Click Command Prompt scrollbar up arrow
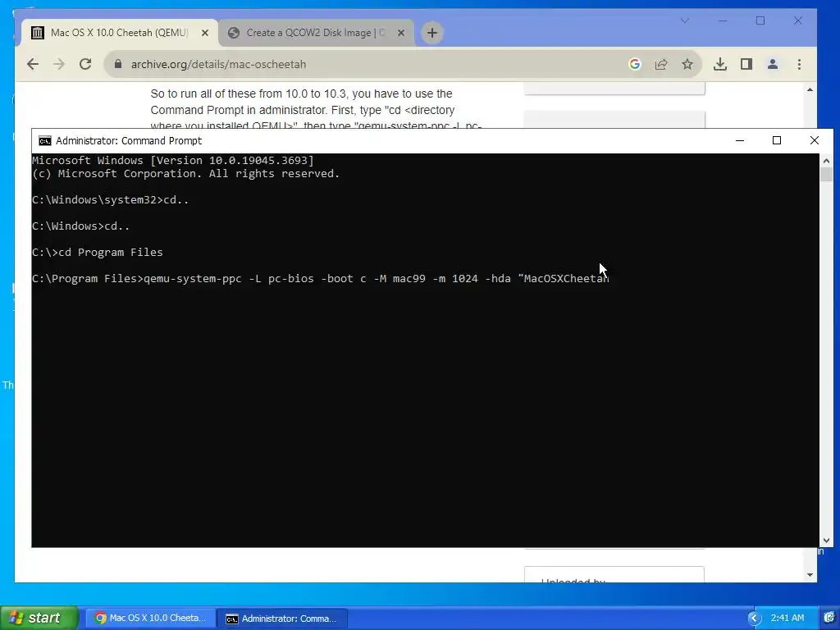Viewport: 840px width, 630px height. pyautogui.click(x=826, y=160)
